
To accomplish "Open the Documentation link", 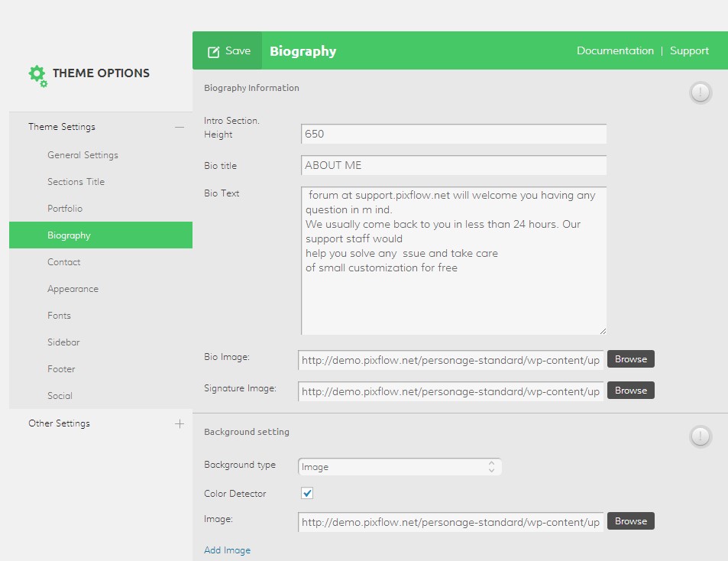I will tap(615, 51).
